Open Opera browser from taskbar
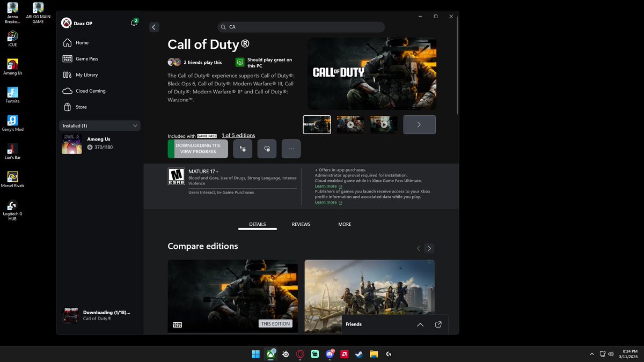Viewport: 644px width, 362px height. pyautogui.click(x=300, y=354)
